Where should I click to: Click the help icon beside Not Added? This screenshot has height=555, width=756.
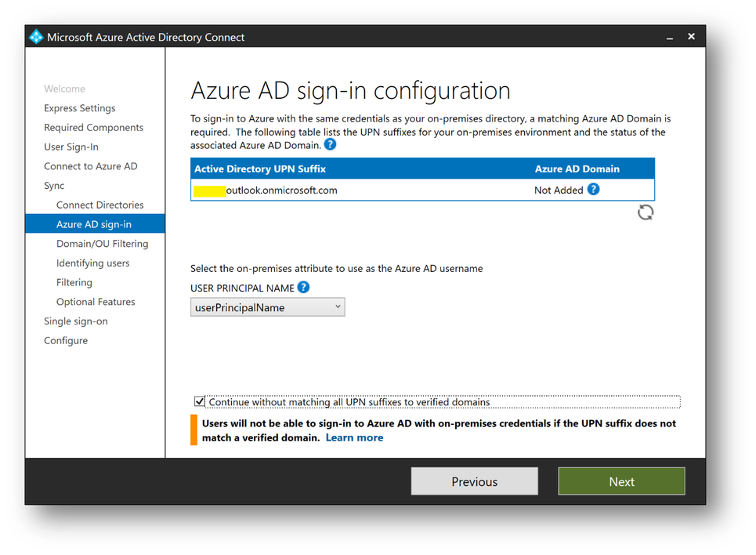coord(593,189)
